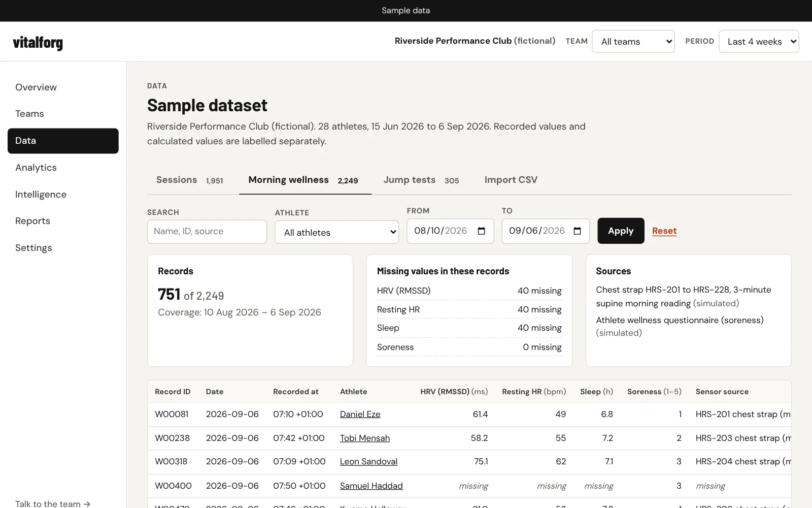812x508 pixels.
Task: Select record ID W00238 cell
Action: (172, 438)
